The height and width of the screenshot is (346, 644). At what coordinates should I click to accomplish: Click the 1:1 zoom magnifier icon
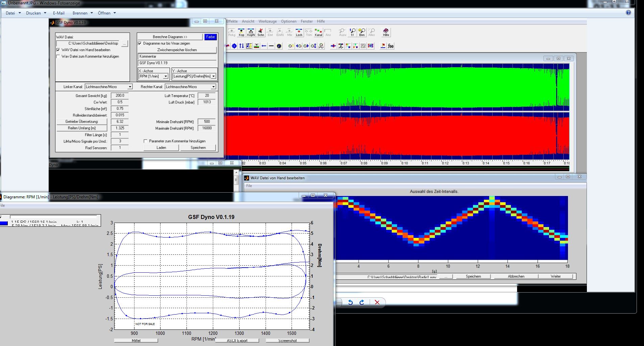352,32
